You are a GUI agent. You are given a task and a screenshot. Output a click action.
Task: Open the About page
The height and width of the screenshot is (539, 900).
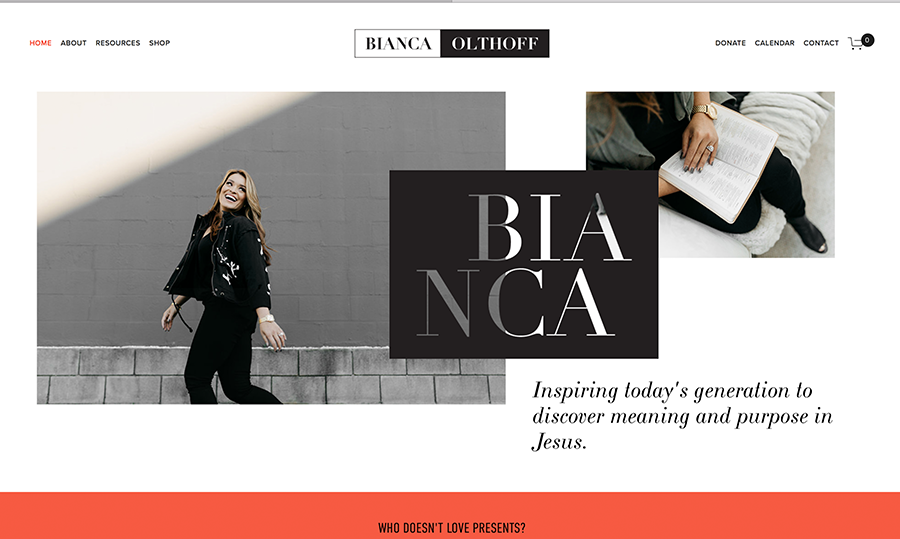(x=73, y=43)
